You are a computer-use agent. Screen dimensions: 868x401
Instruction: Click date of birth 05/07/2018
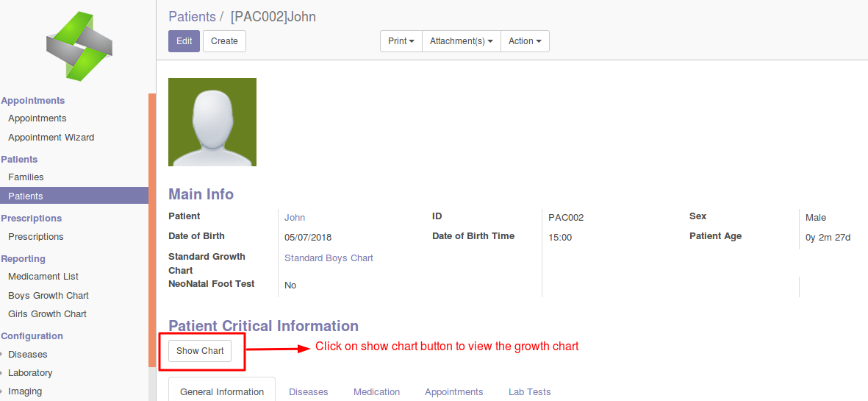tap(308, 238)
